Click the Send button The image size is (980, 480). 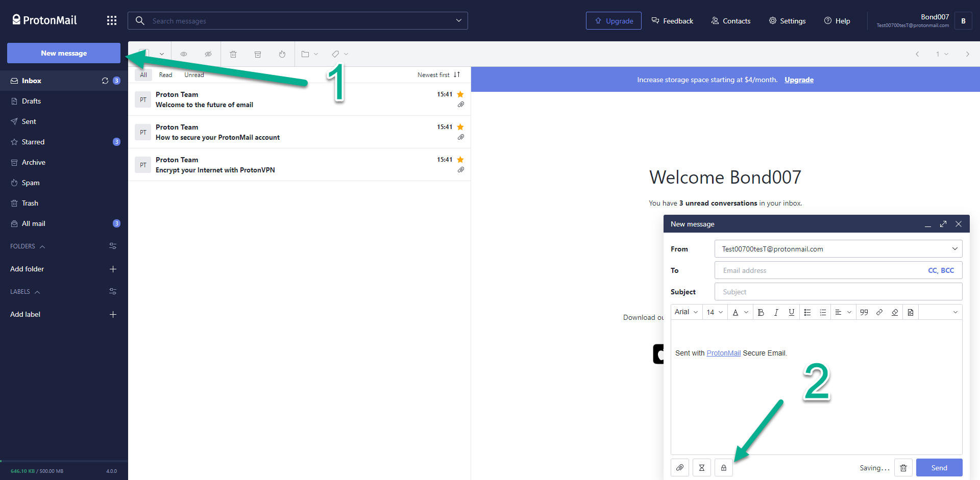coord(939,468)
